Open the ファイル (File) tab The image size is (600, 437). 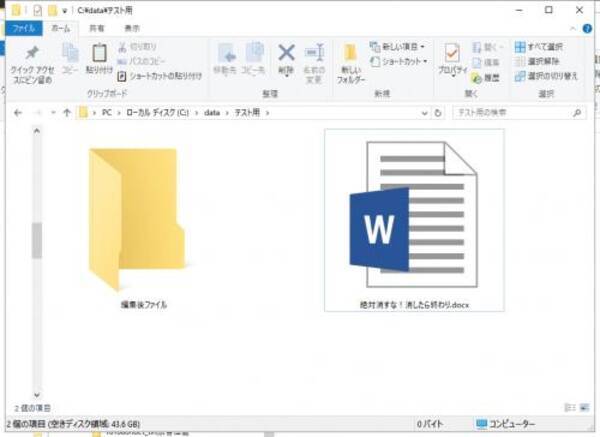click(24, 28)
